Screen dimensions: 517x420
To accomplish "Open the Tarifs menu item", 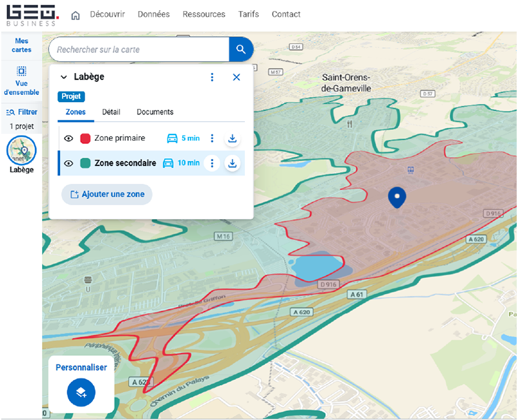I will pyautogui.click(x=248, y=14).
